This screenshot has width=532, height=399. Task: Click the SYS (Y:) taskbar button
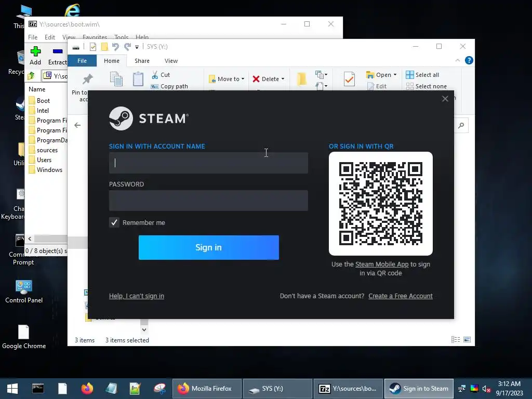tap(277, 389)
